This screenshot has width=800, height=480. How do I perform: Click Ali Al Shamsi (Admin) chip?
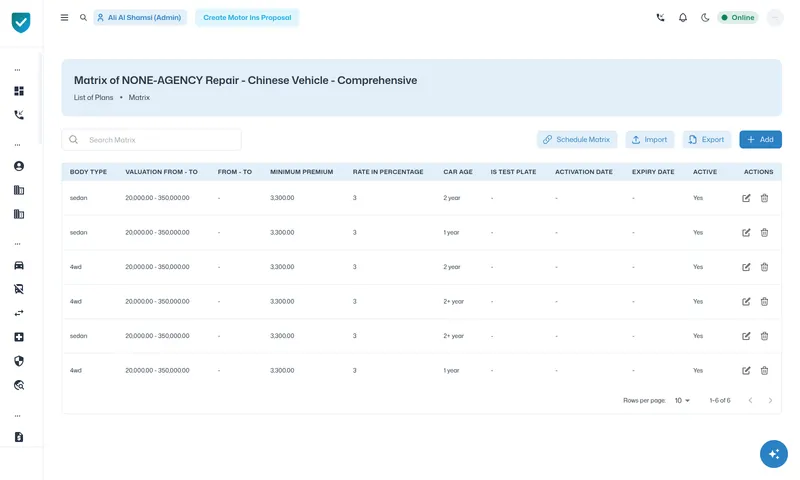pos(140,17)
